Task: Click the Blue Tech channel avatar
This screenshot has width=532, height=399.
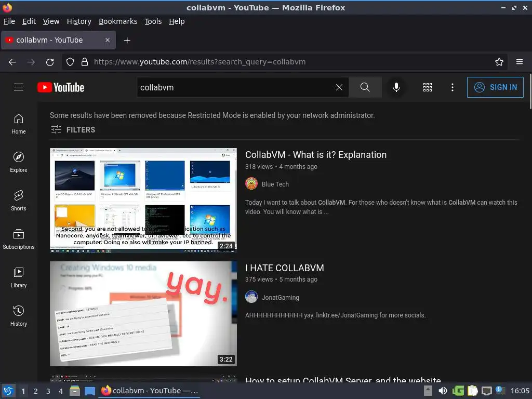Action: (x=251, y=183)
